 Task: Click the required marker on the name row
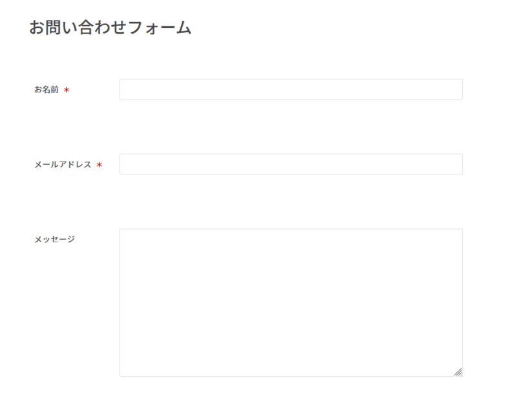[x=67, y=90]
